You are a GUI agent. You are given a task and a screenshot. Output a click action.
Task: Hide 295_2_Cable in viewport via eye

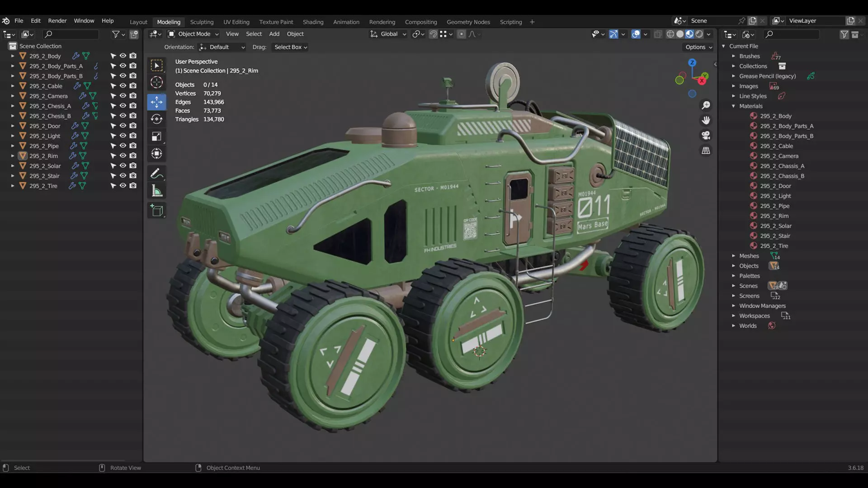[123, 86]
